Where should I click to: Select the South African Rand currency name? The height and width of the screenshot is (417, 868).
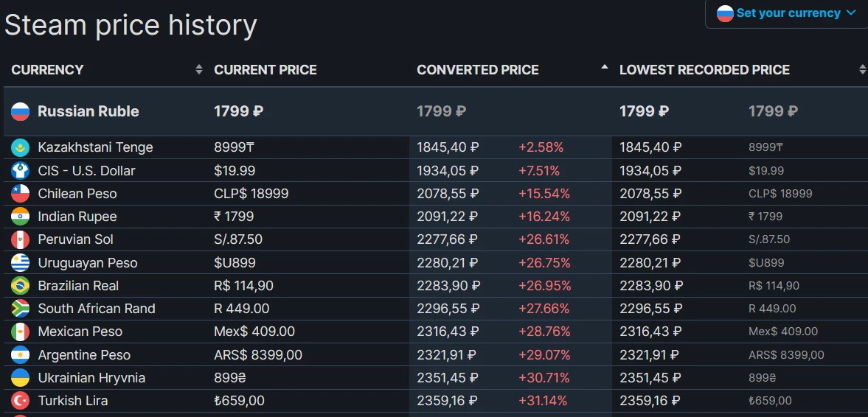[x=97, y=309]
